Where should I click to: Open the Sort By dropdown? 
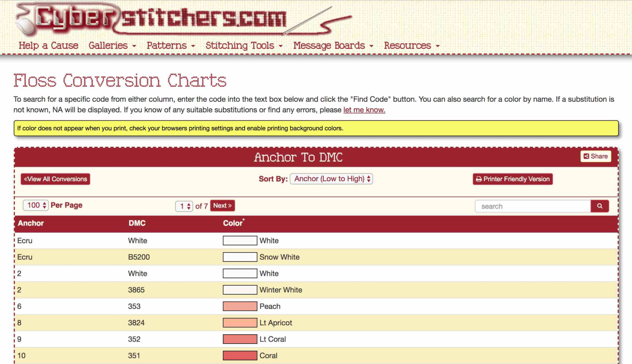click(x=331, y=179)
